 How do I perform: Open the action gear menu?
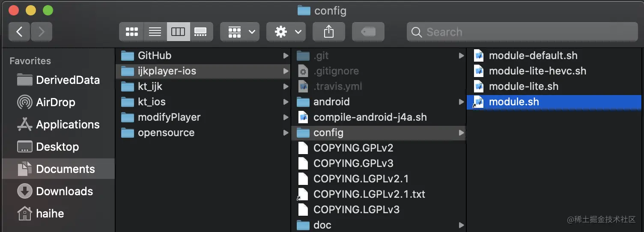point(286,32)
